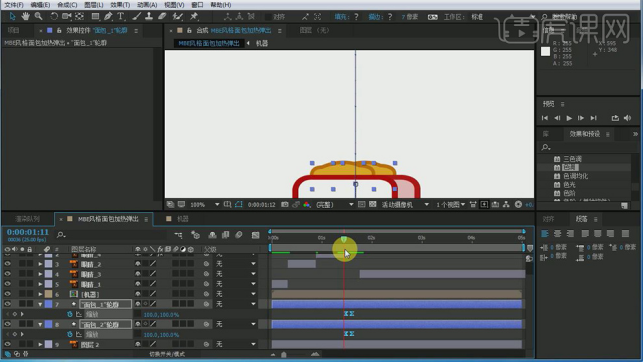
Task: Expand layer 9 图层 2 properties
Action: pyautogui.click(x=40, y=344)
